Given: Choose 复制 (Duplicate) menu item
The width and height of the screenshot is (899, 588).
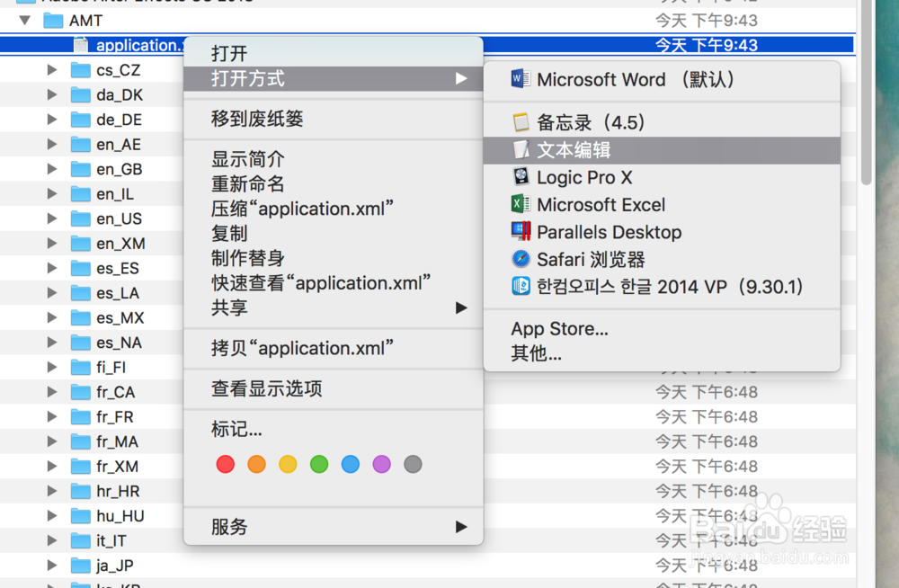Looking at the screenshot, I should click(334, 234).
